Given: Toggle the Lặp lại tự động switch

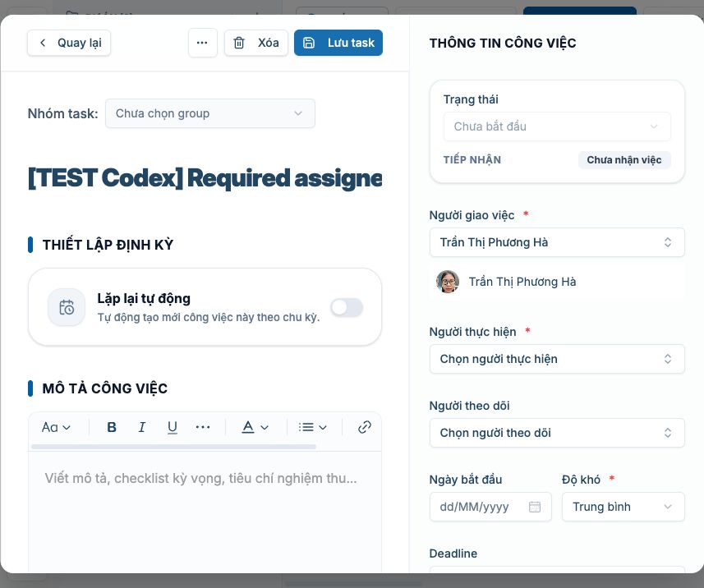Looking at the screenshot, I should coord(347,307).
